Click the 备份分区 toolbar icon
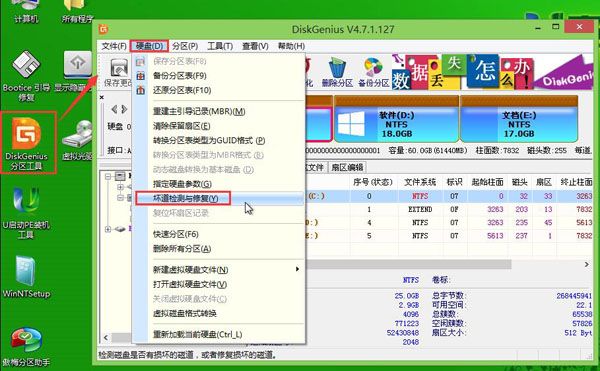This screenshot has height=371, width=600. click(373, 72)
